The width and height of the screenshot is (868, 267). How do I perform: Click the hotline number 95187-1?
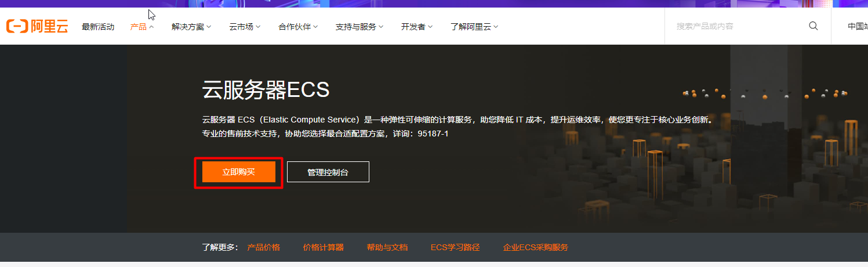click(433, 134)
